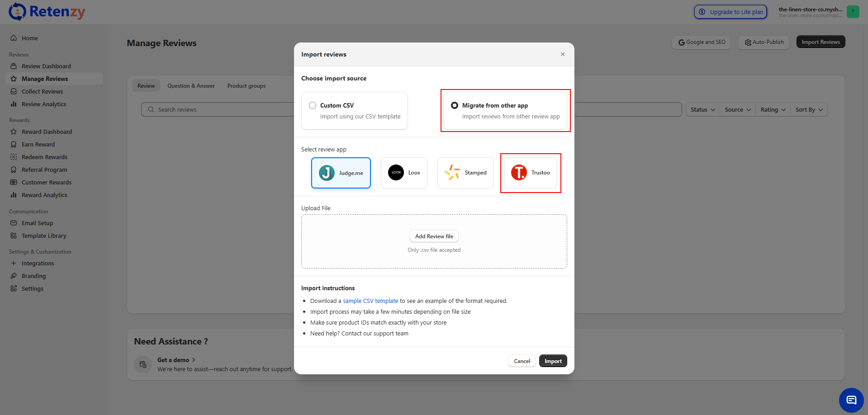Image resolution: width=868 pixels, height=415 pixels.
Task: Click the Reward Analytics chart icon
Action: pyautogui.click(x=14, y=195)
